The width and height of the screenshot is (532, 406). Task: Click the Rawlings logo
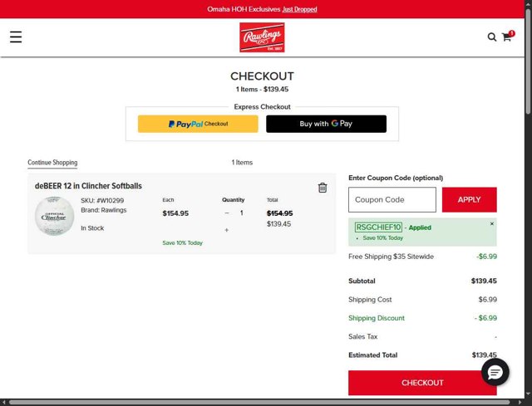point(262,37)
